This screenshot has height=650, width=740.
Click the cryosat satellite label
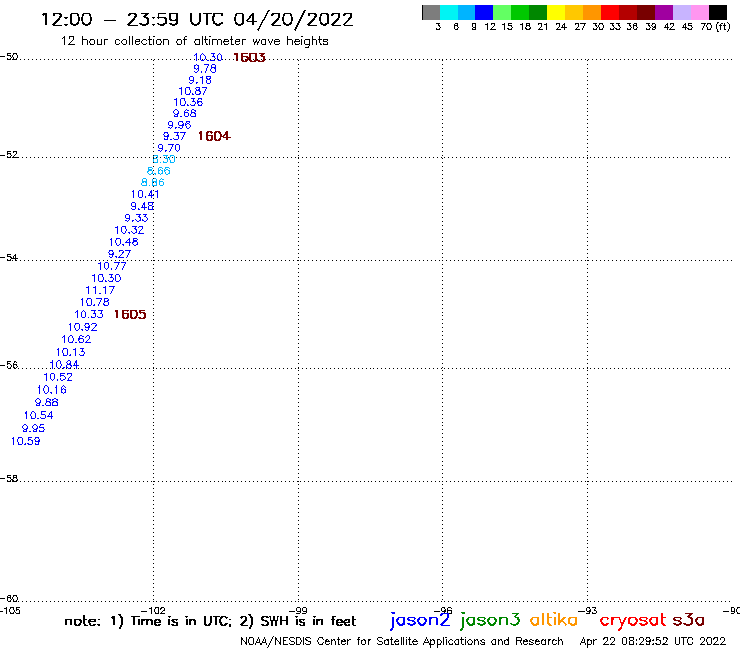(633, 621)
